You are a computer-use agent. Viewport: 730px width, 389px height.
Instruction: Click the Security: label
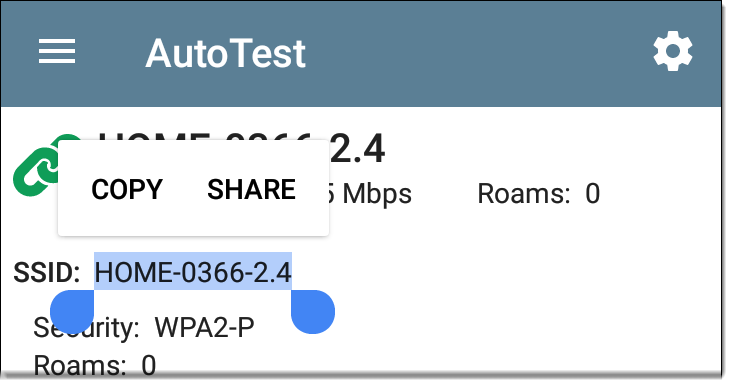pyautogui.click(x=87, y=328)
